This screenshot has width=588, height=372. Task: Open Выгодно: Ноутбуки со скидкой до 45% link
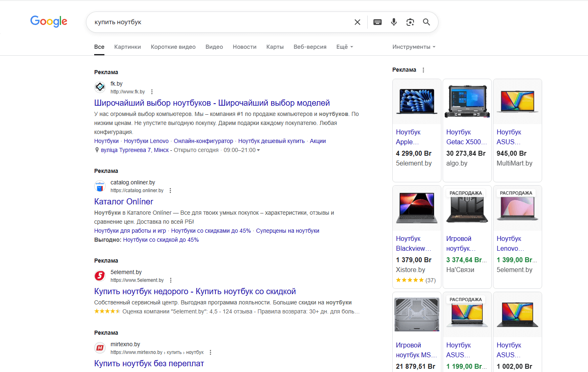161,240
